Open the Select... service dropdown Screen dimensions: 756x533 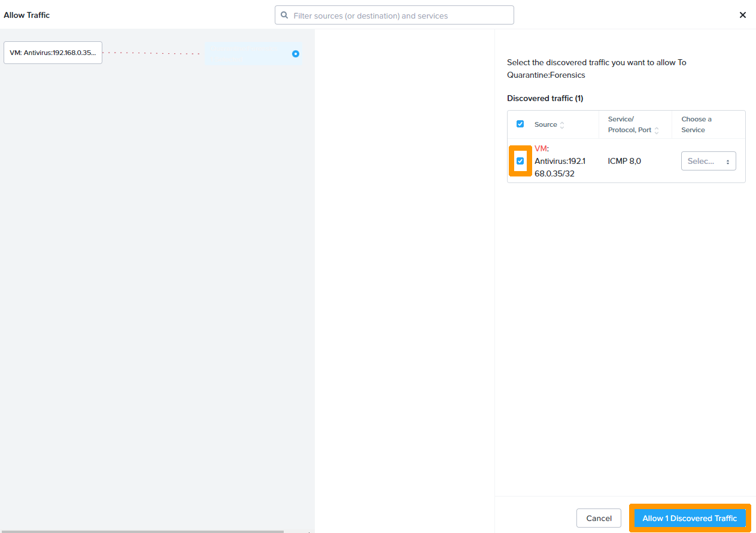point(708,161)
